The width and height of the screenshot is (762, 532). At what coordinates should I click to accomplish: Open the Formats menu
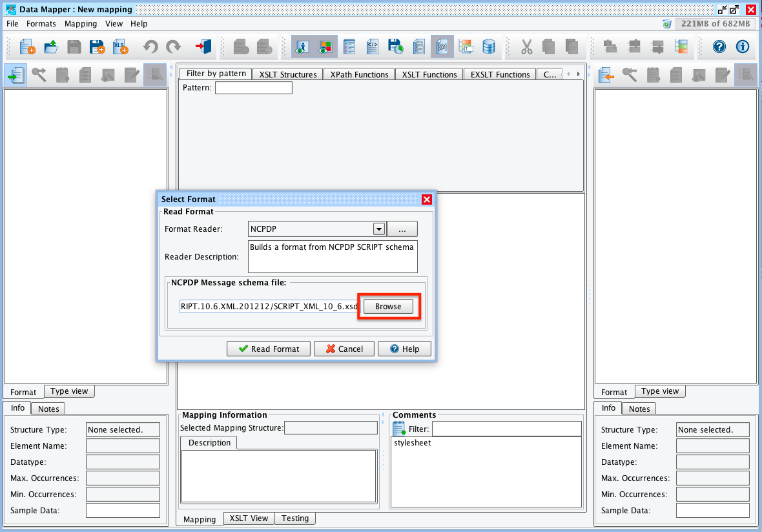tap(41, 23)
